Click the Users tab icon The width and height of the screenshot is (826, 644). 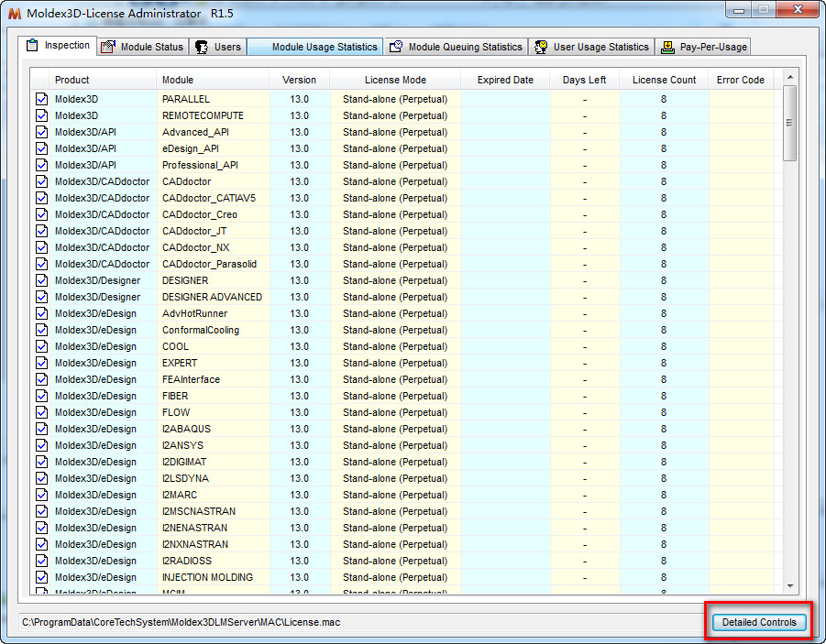coord(202,47)
